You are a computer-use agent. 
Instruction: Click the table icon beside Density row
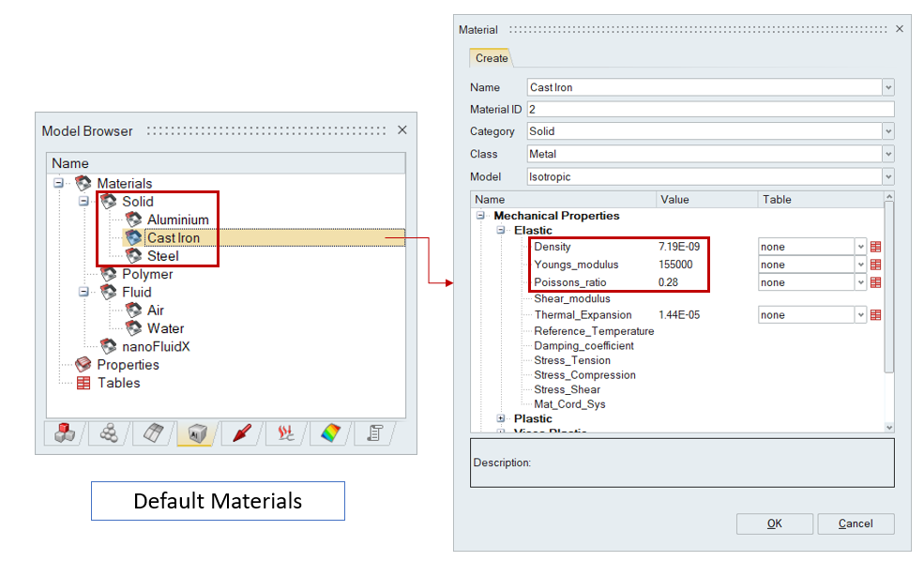pos(875,247)
